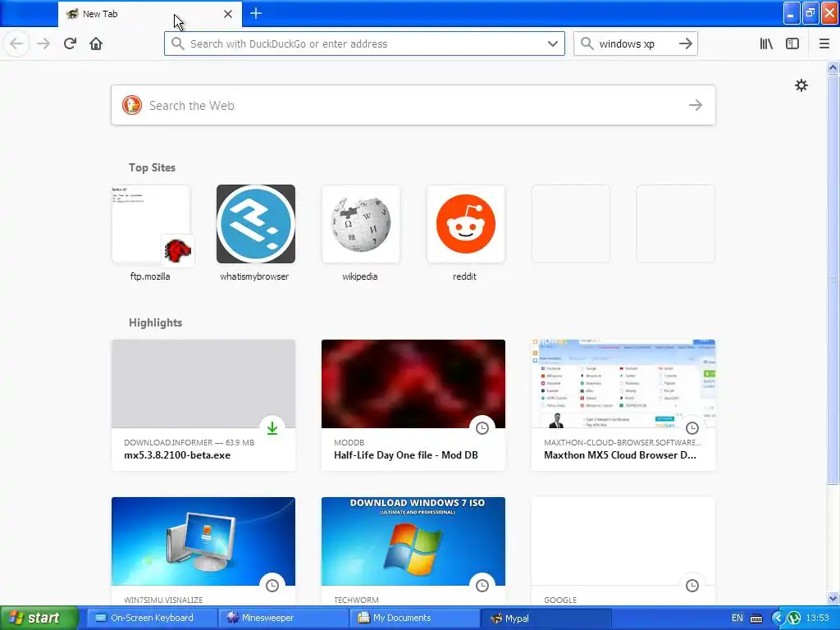This screenshot has height=630, width=840.
Task: Click the Maxthon highlight thumbnail image
Action: pos(623,384)
